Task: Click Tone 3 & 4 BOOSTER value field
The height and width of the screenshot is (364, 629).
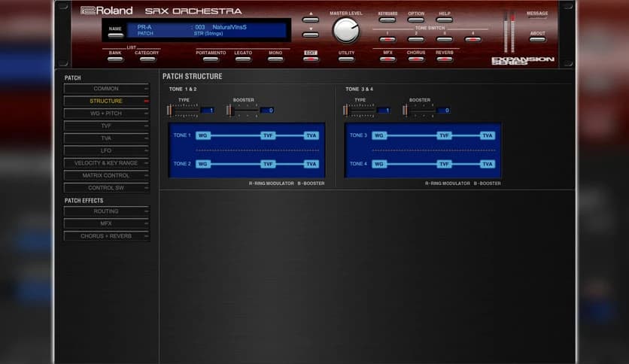Action: point(443,111)
